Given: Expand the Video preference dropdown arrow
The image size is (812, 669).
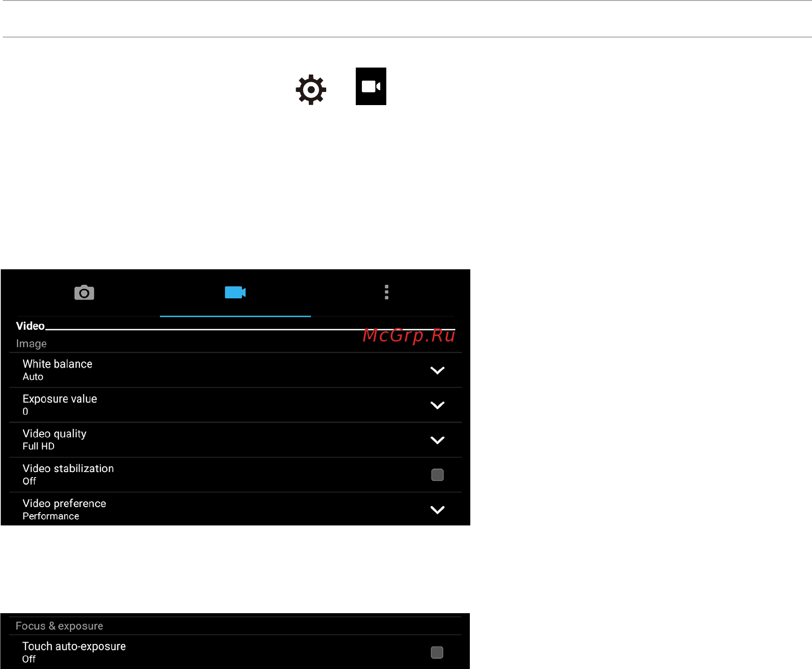Looking at the screenshot, I should coord(437,510).
